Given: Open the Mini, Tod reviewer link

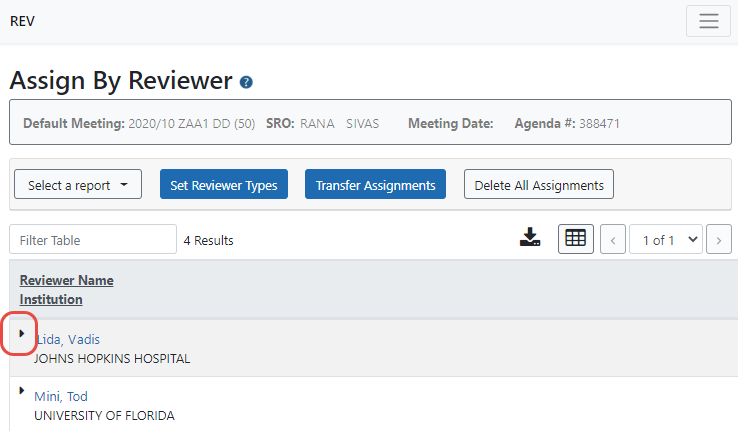Looking at the screenshot, I should 61,397.
